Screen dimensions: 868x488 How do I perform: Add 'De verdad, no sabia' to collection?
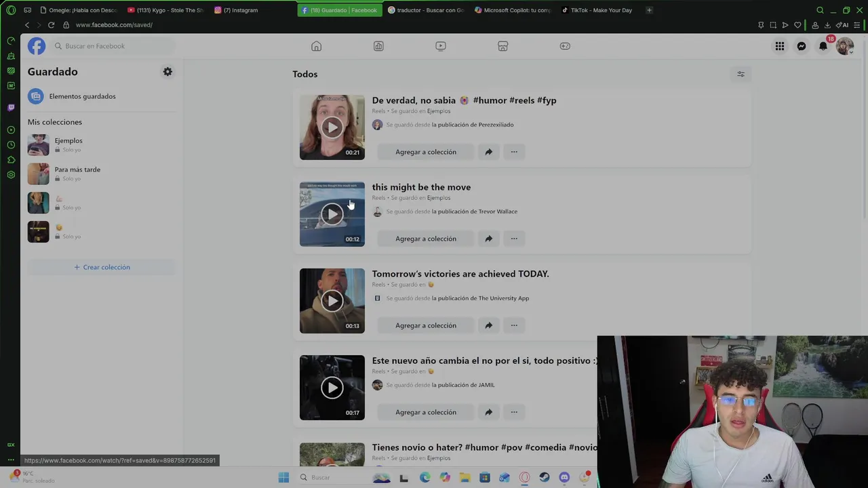pyautogui.click(x=426, y=152)
